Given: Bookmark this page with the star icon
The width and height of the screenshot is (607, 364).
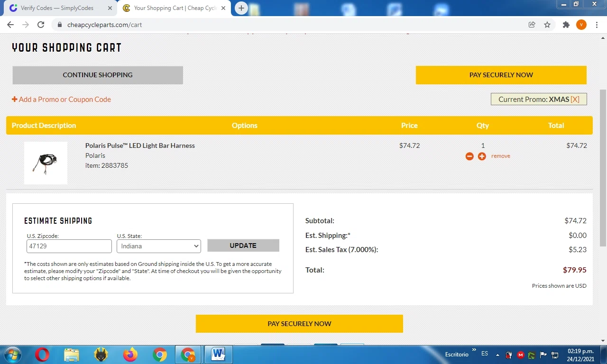Looking at the screenshot, I should click(547, 25).
